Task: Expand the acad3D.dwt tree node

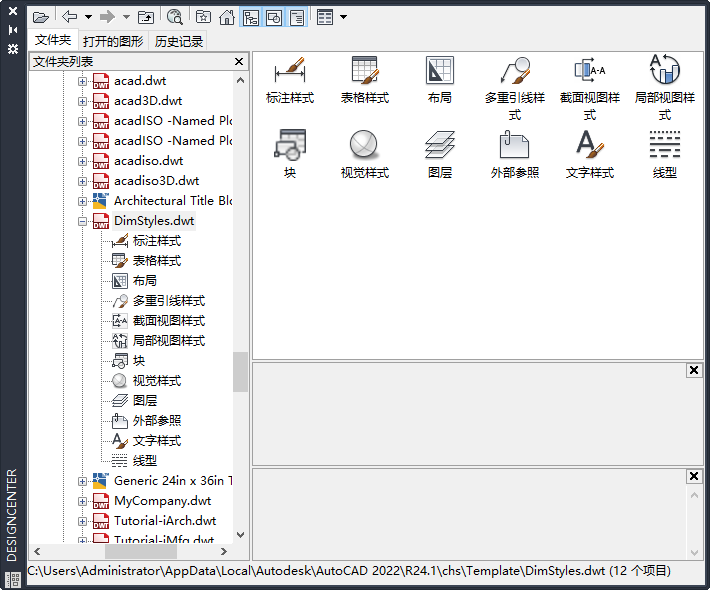Action: [x=82, y=101]
